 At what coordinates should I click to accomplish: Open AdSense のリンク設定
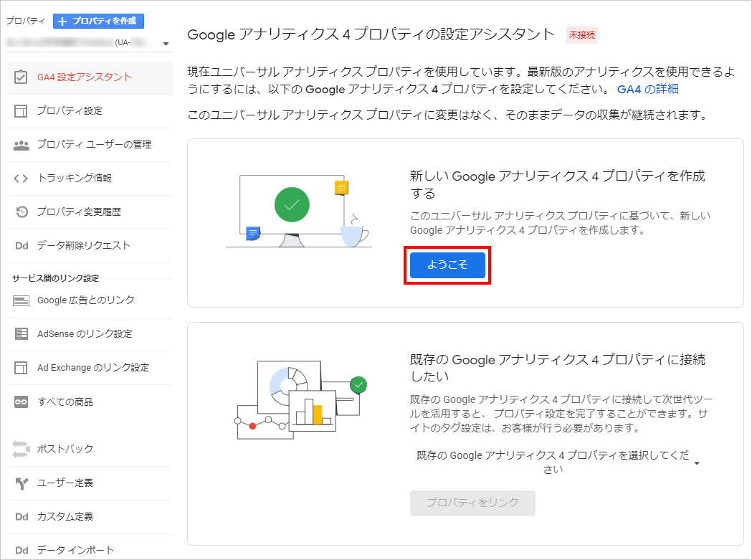click(90, 334)
